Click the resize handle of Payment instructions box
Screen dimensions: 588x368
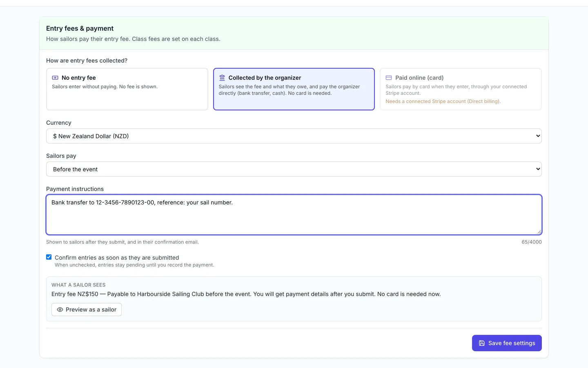539,232
